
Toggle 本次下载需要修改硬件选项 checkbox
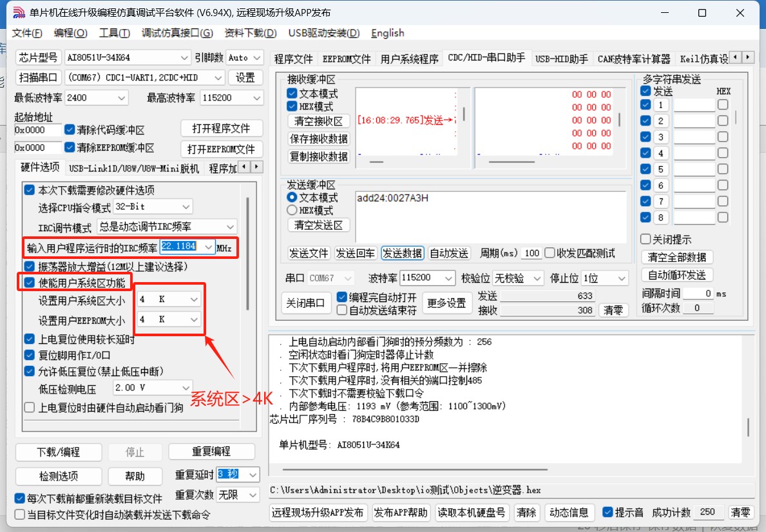(x=29, y=190)
